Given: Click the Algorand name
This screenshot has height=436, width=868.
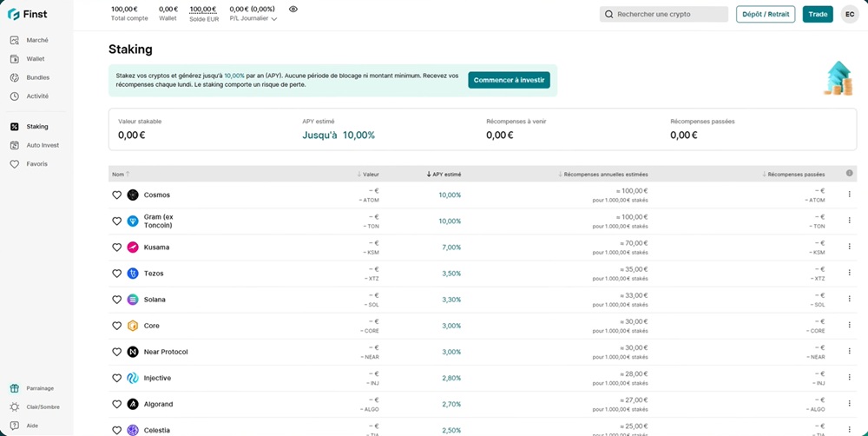Looking at the screenshot, I should pos(158,404).
